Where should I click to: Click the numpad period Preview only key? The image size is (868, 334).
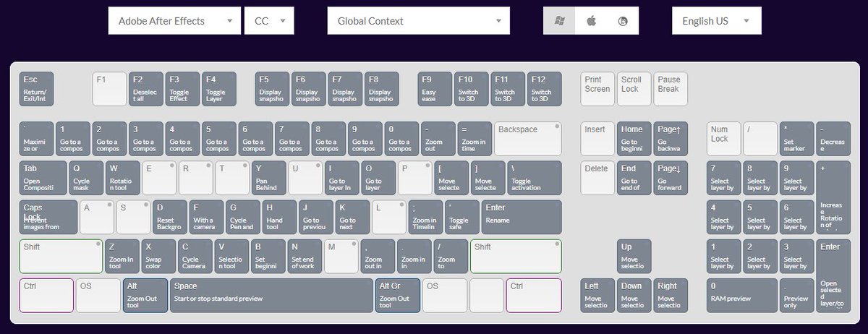[797, 295]
